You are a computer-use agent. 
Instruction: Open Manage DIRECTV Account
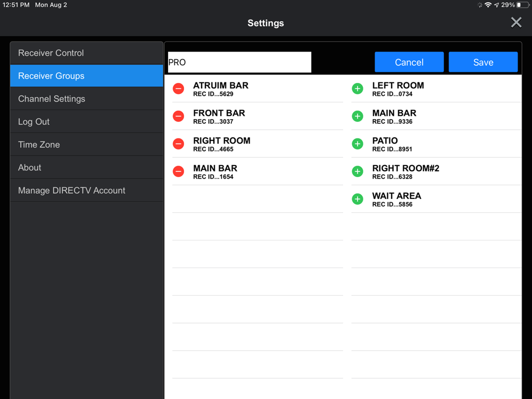[x=87, y=190]
